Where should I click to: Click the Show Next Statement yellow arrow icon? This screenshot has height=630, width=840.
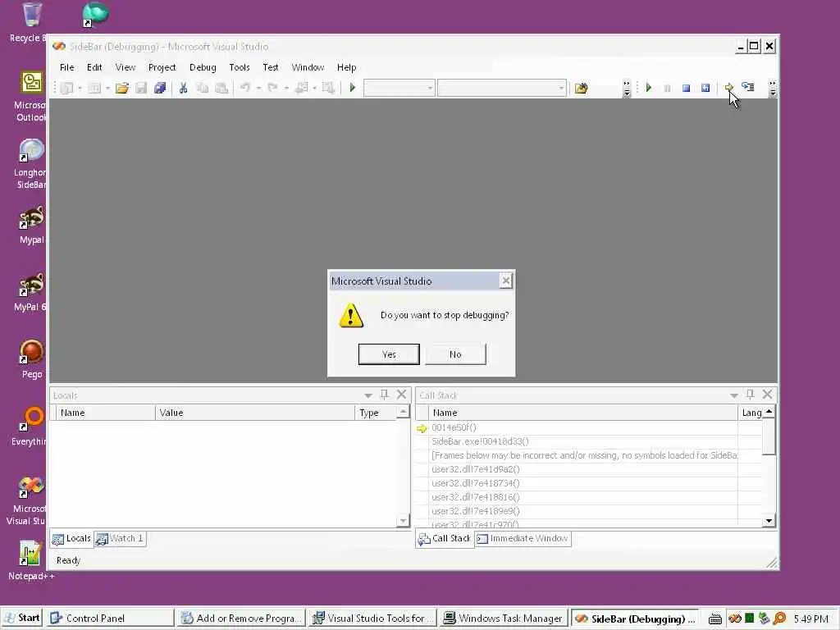tap(728, 87)
